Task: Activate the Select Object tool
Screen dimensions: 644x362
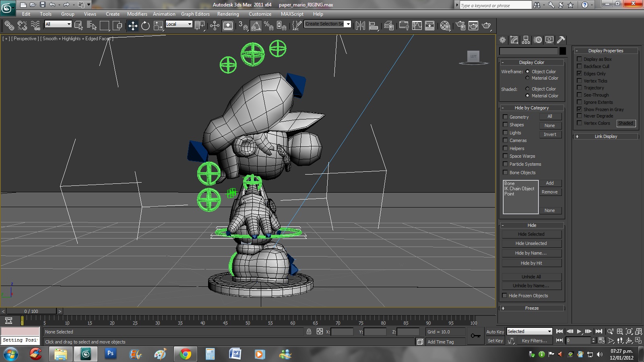Action: (78, 26)
